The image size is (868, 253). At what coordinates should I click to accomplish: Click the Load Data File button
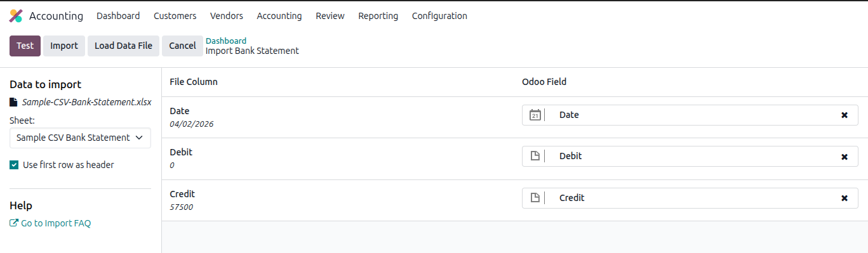[x=123, y=46]
